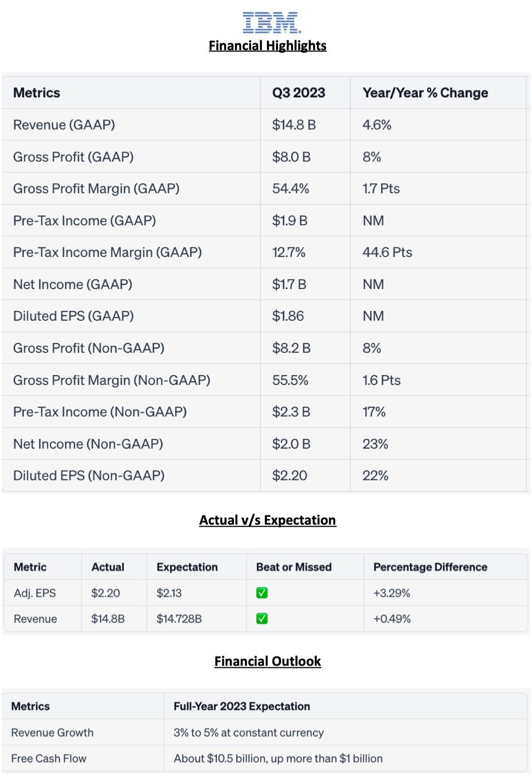532x777 pixels.
Task: Select the +3.29% difference value
Action: (392, 593)
